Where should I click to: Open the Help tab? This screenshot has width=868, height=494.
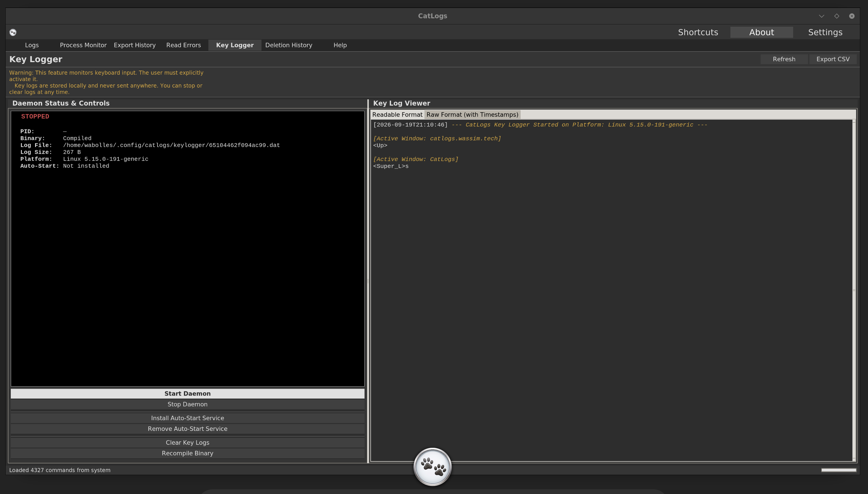pos(340,45)
